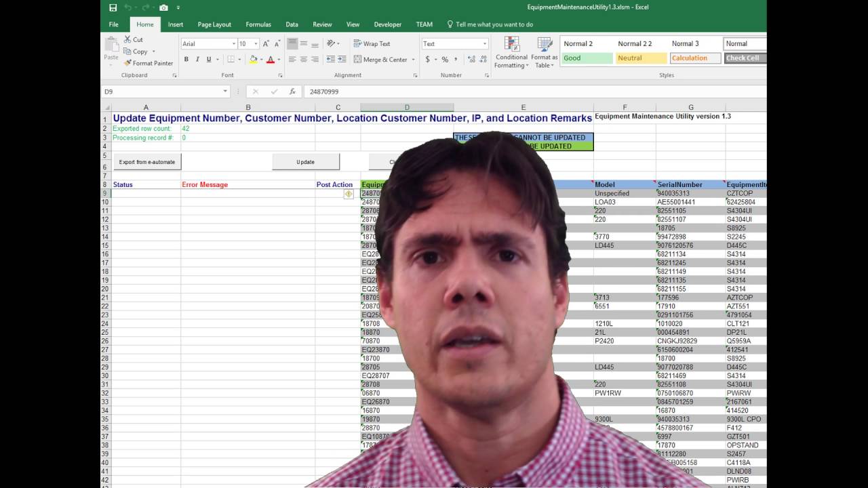The width and height of the screenshot is (868, 488).
Task: Open Format as Table menu
Action: tap(544, 52)
